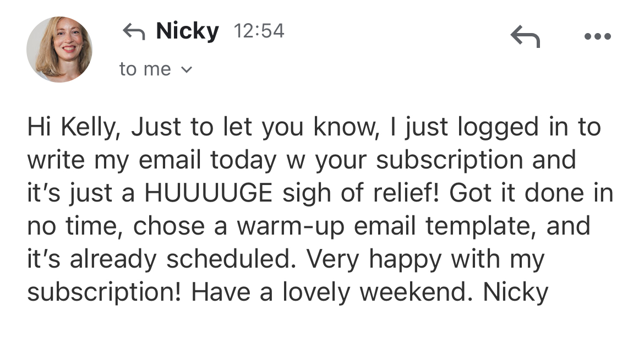Click the small reply indicator beside Nicky
The height and width of the screenshot is (342, 644).
[134, 32]
